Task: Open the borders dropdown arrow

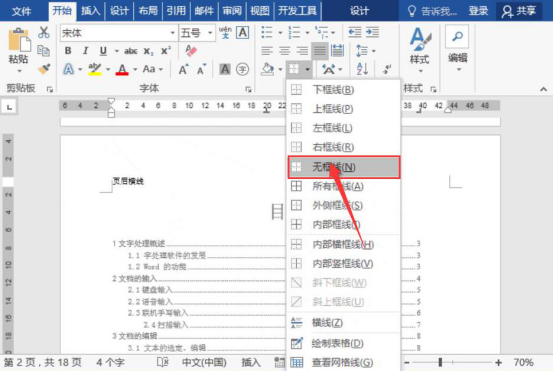Action: click(307, 69)
